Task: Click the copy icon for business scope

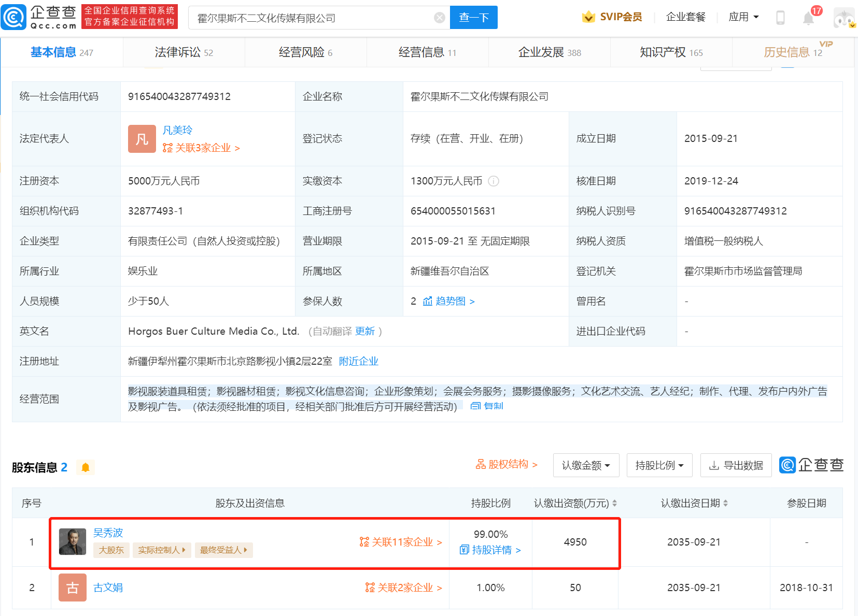Action: click(x=475, y=406)
